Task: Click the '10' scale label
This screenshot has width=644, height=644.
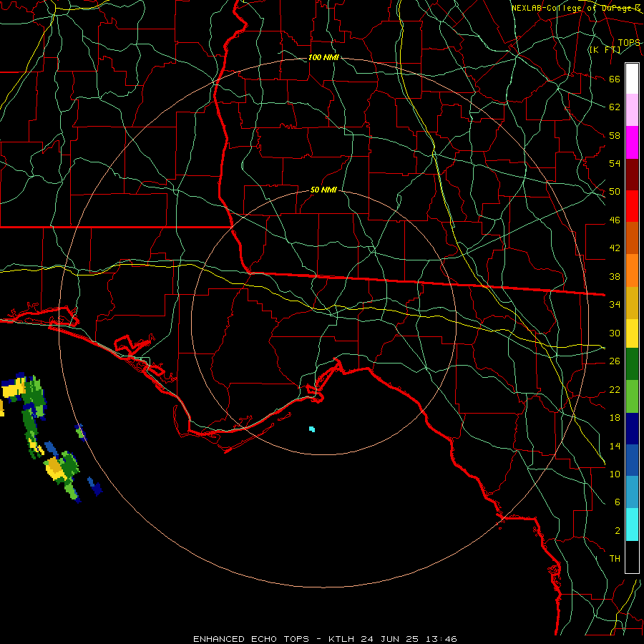Action: tap(615, 474)
